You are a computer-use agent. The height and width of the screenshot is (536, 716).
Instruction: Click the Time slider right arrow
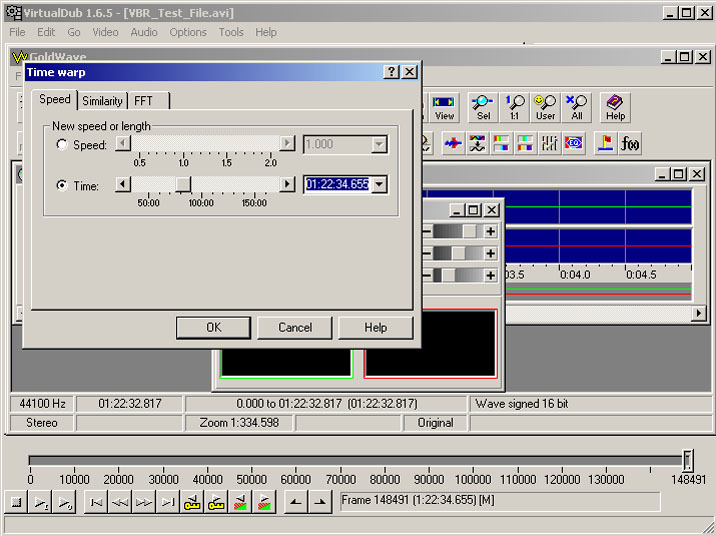pos(287,184)
